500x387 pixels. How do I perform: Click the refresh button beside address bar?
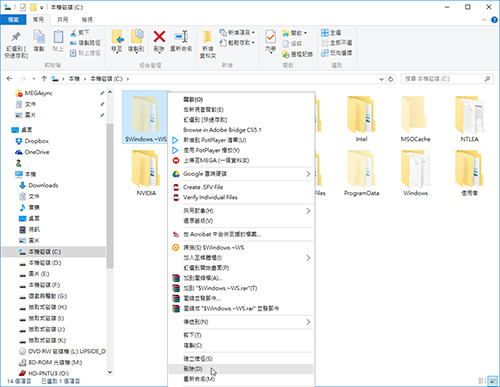tap(391, 79)
